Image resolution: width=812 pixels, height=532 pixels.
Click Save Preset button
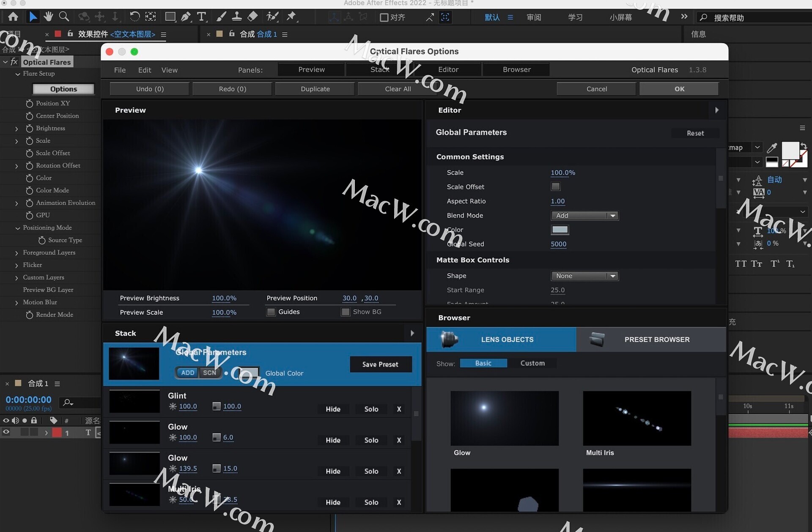380,364
